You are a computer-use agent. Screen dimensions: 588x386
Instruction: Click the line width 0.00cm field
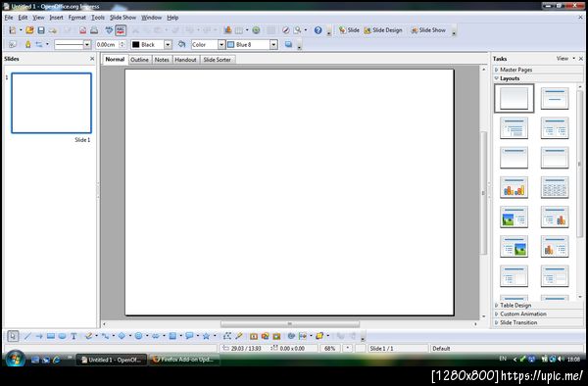tap(110, 45)
